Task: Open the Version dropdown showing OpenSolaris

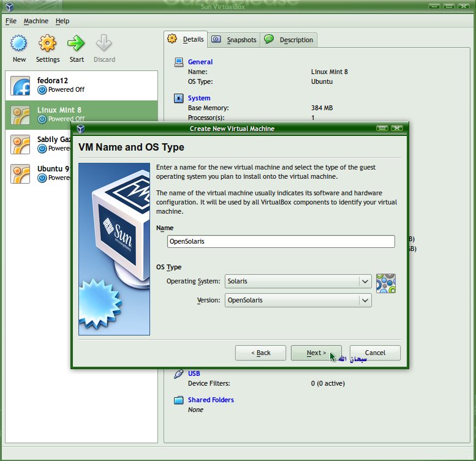Action: point(298,300)
